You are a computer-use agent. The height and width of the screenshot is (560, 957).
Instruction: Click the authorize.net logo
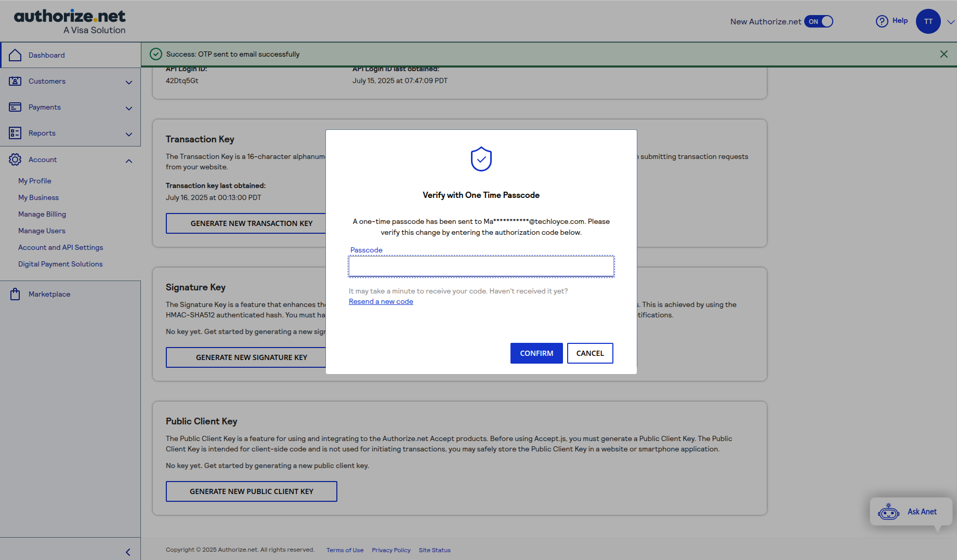[70, 22]
